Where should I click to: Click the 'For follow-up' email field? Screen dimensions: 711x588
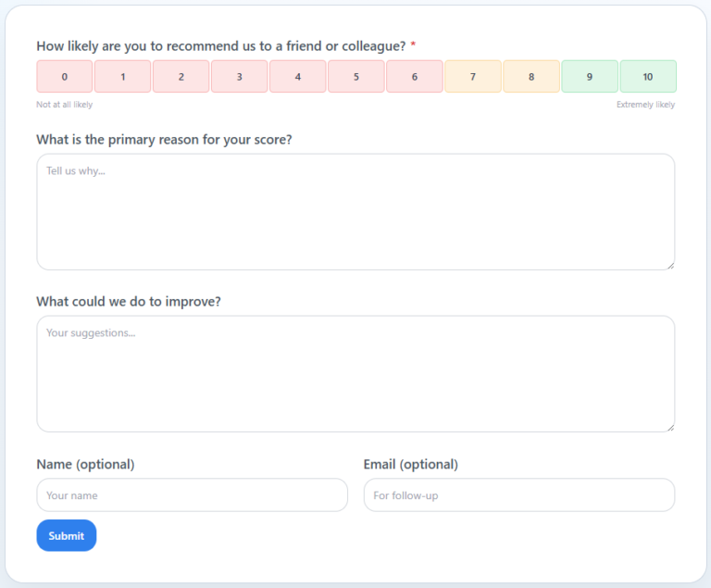point(519,495)
